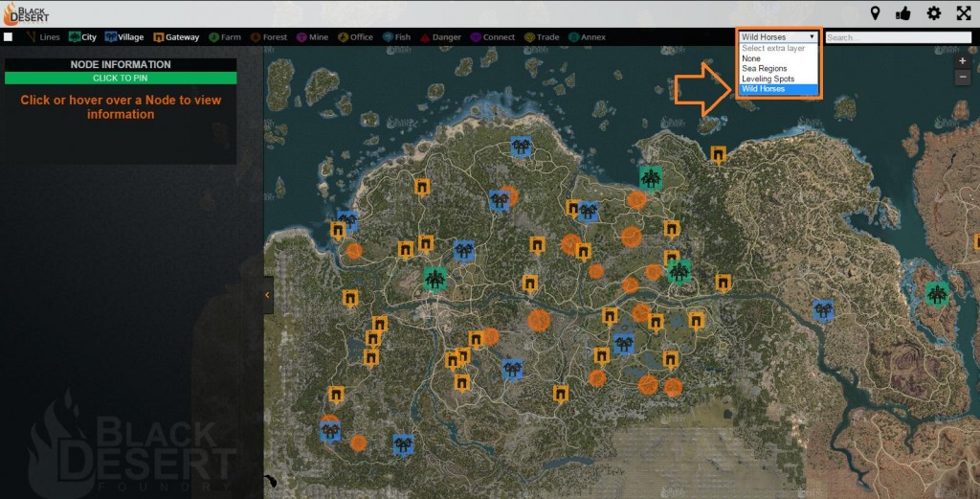Choose Wild Horses highlighted option

click(778, 89)
